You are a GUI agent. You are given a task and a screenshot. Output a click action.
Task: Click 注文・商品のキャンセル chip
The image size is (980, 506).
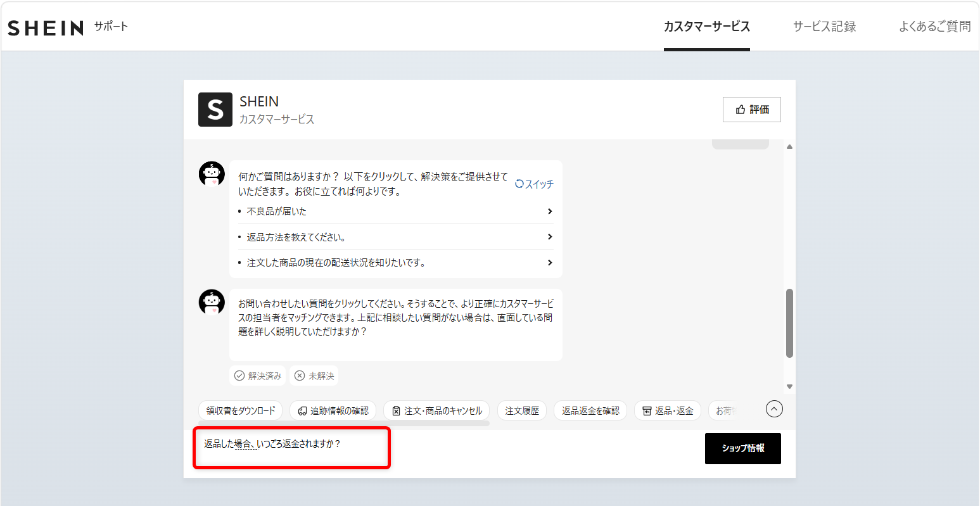click(436, 410)
